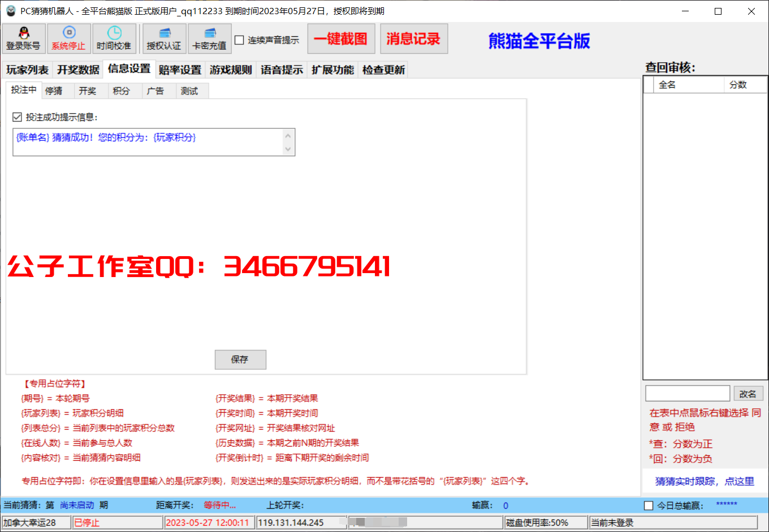This screenshot has height=532, width=769.
Task: Click the 改名 button
Action: (748, 393)
